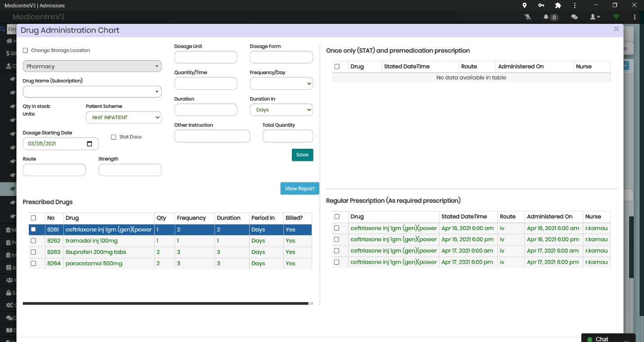Click the Home icon in the sidebar
Viewport: 644px width, 342px height.
9,41
